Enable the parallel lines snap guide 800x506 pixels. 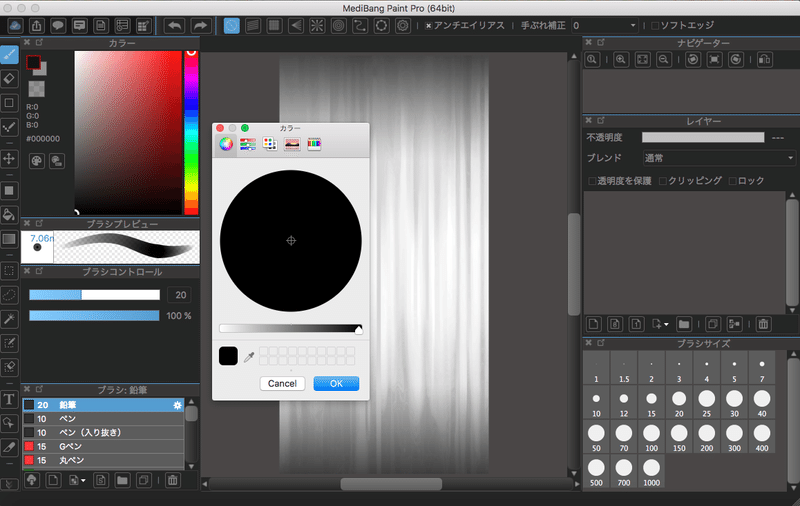coord(253,26)
